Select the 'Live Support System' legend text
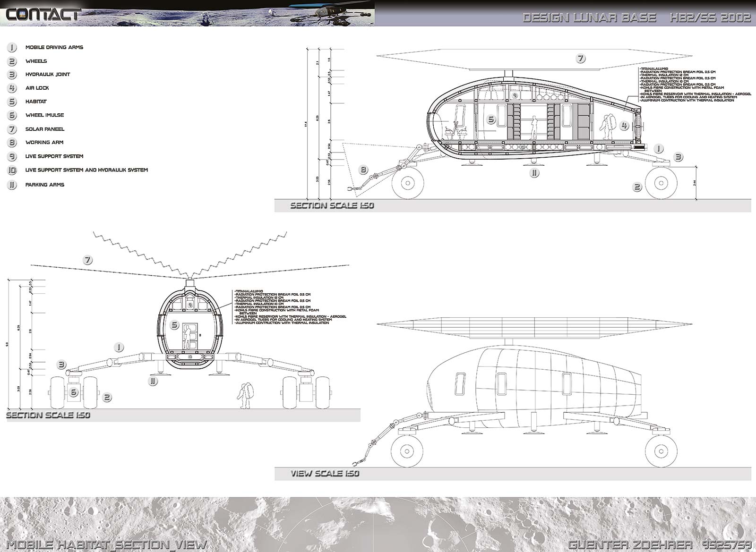This screenshot has width=756, height=552. tap(54, 156)
